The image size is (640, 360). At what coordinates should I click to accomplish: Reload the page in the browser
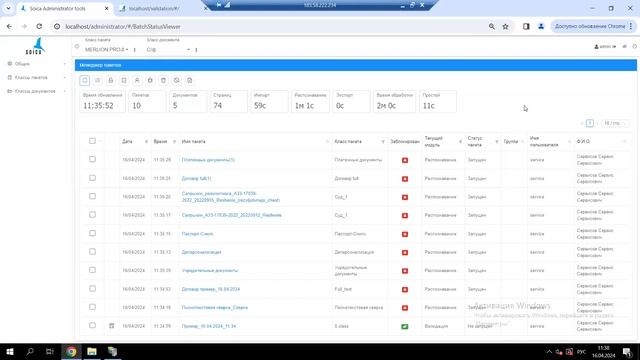point(39,27)
